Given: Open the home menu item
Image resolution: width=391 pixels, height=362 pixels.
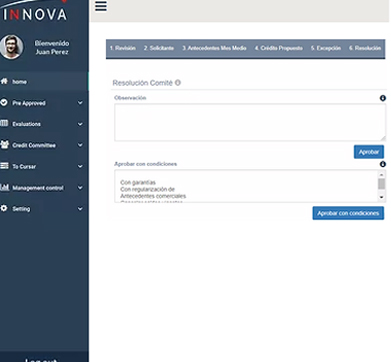Looking at the screenshot, I should click(44, 81).
